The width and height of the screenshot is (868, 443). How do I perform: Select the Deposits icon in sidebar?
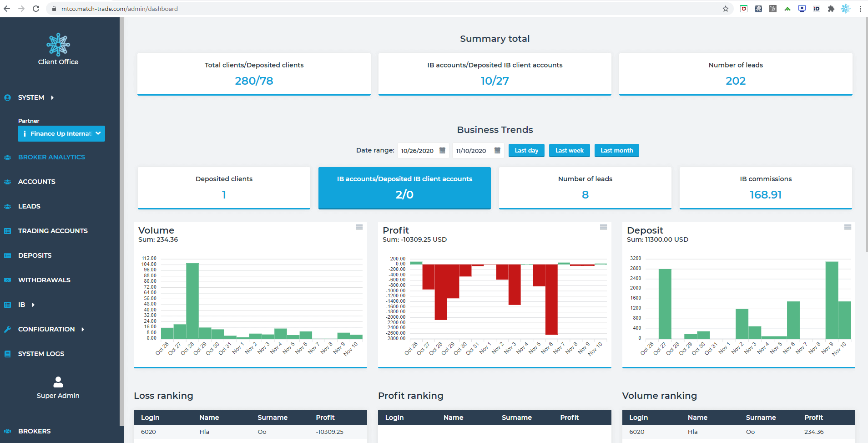click(7, 255)
